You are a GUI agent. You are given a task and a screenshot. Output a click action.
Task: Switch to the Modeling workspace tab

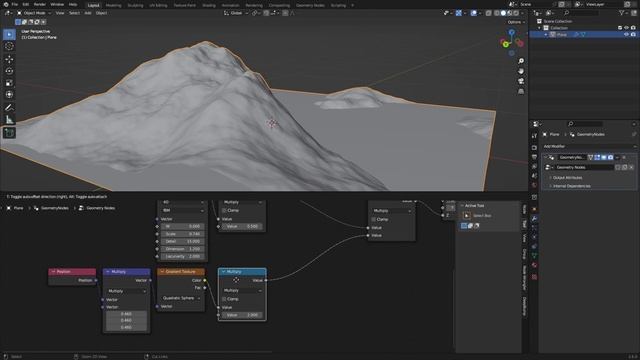click(113, 5)
